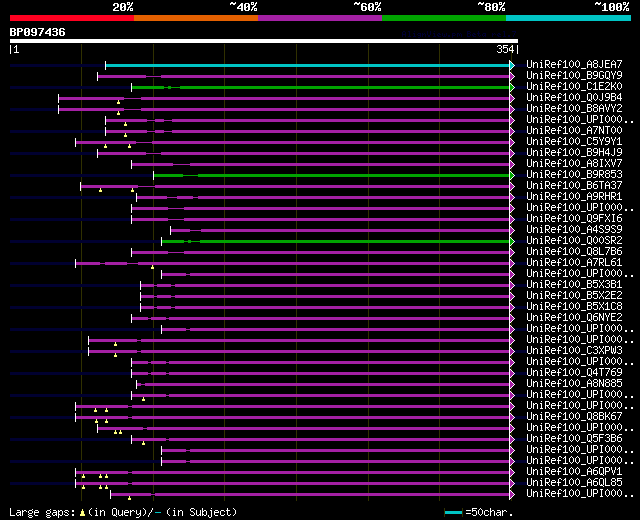Select the UniRef100_Q4T769 label
The height and width of the screenshot is (520, 640).
[574, 373]
